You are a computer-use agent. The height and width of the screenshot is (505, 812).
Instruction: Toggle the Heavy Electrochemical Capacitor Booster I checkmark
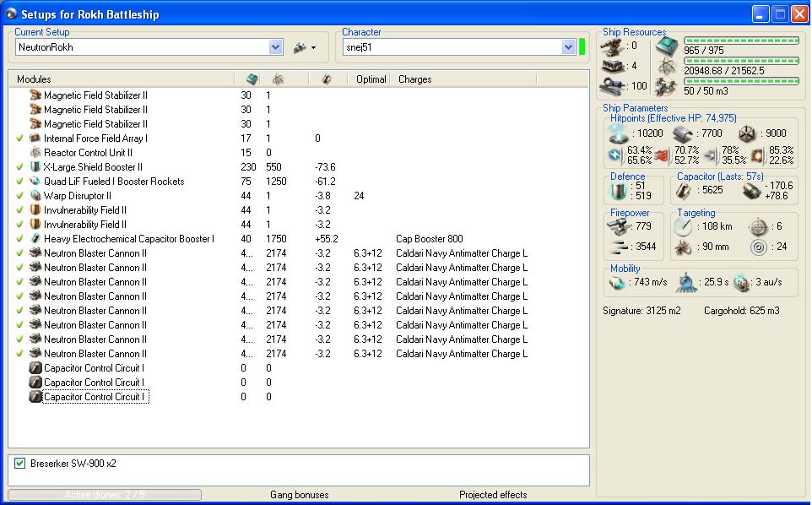click(19, 239)
